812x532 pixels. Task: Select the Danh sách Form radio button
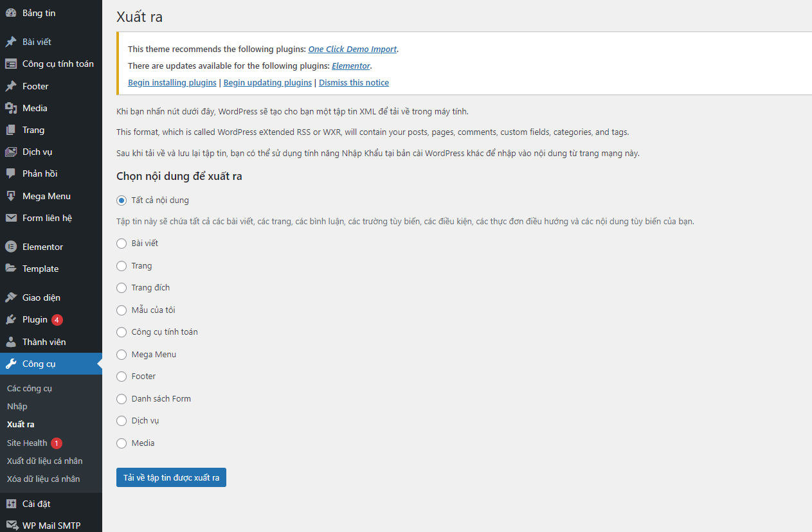point(122,399)
